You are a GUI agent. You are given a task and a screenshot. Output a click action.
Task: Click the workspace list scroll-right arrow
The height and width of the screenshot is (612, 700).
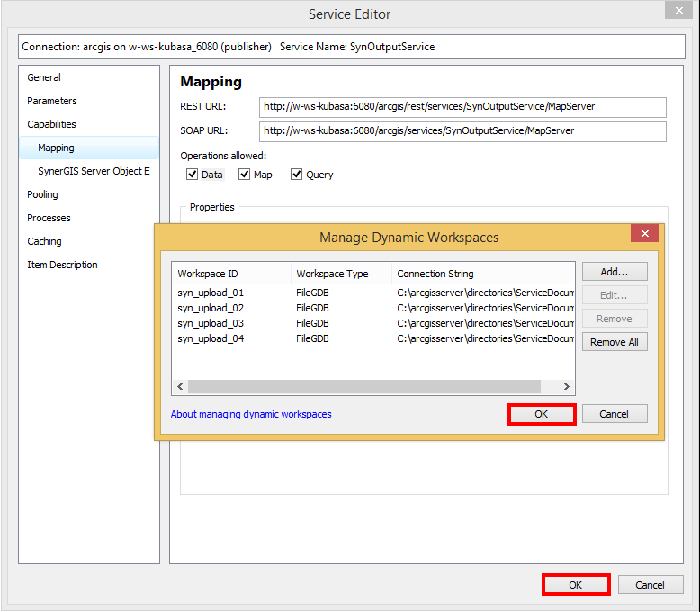[566, 386]
